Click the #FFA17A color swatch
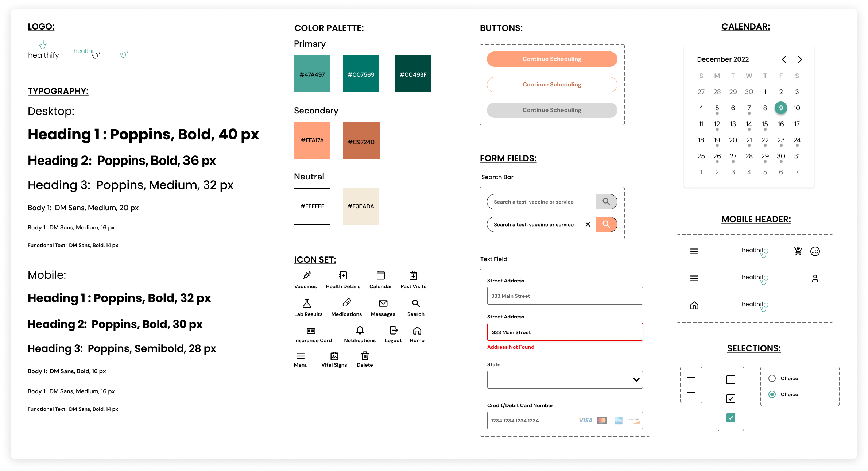 (x=312, y=140)
